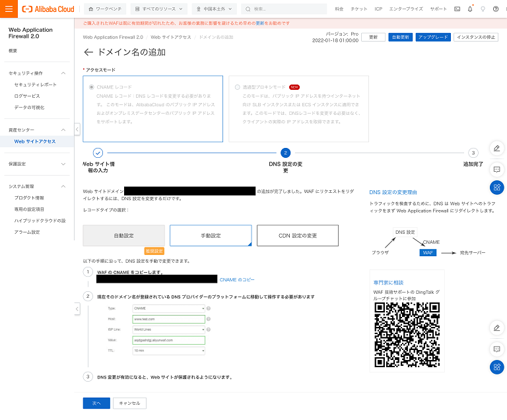Collapse the セキュリティ操作 sidebar section

63,73
